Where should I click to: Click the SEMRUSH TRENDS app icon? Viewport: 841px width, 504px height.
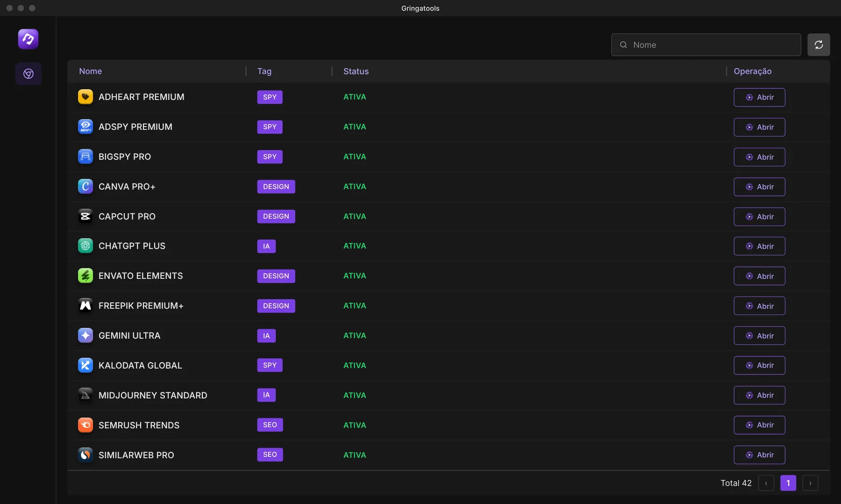86,425
